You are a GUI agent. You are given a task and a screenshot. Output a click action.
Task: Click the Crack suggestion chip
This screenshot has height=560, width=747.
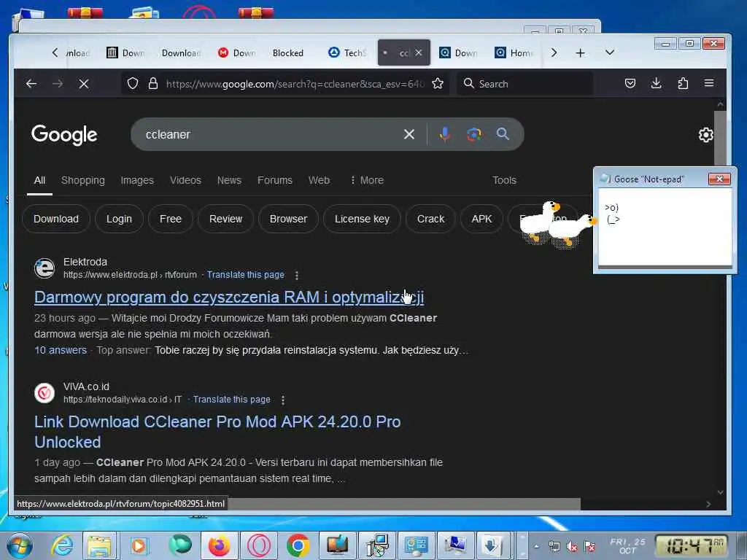pyautogui.click(x=430, y=219)
